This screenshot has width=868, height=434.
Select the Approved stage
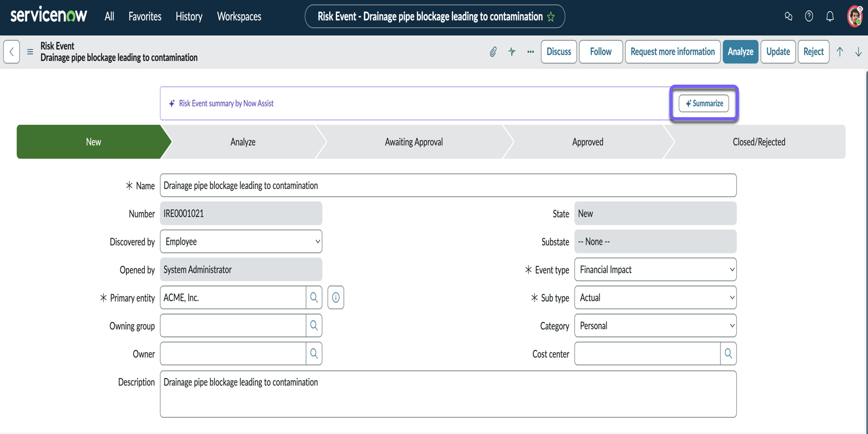pyautogui.click(x=588, y=142)
